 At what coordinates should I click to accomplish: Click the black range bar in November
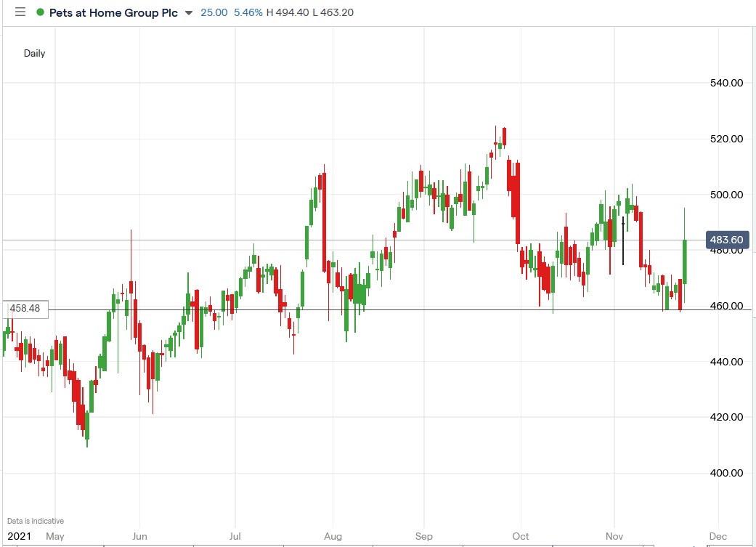623,240
